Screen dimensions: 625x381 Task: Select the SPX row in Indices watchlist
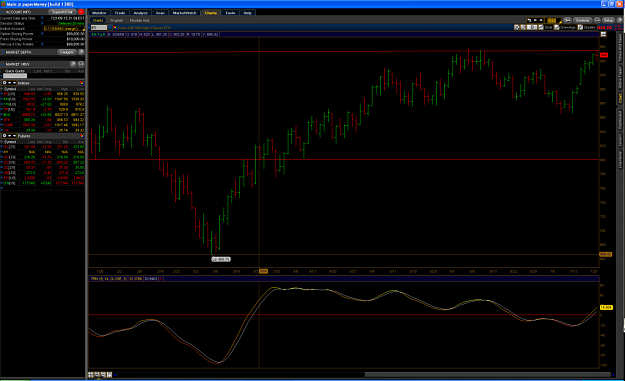tap(42, 120)
